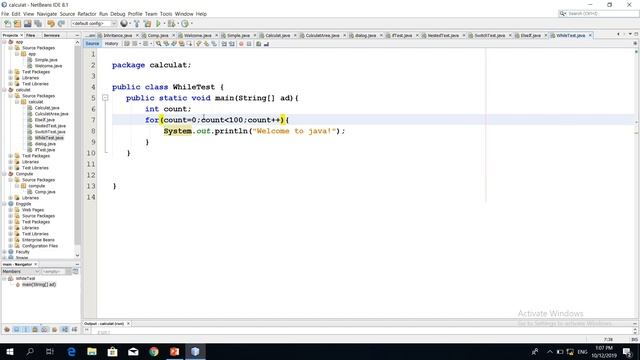This screenshot has width=640, height=360.
Task: Click the editor uncomment icon at toolbar end
Action: click(x=266, y=44)
